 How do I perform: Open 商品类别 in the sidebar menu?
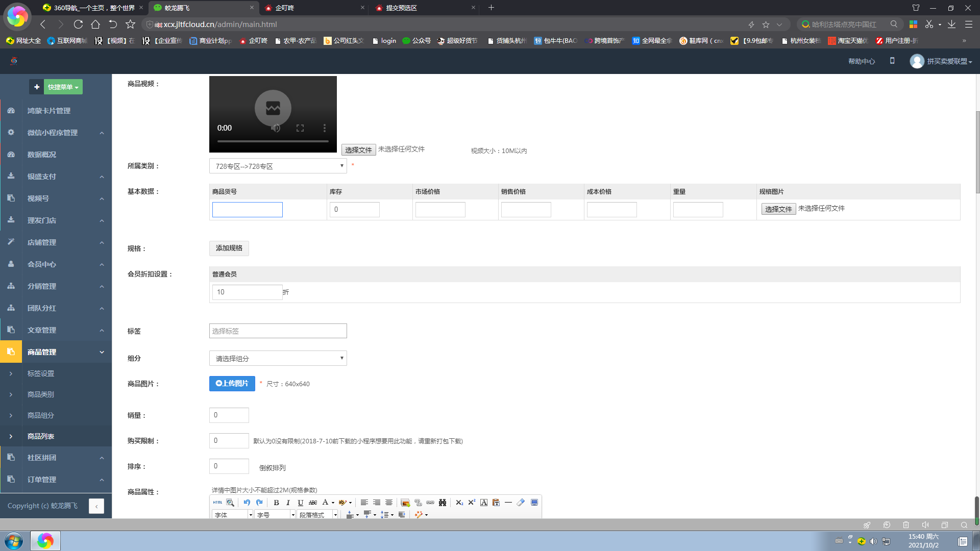(x=41, y=394)
